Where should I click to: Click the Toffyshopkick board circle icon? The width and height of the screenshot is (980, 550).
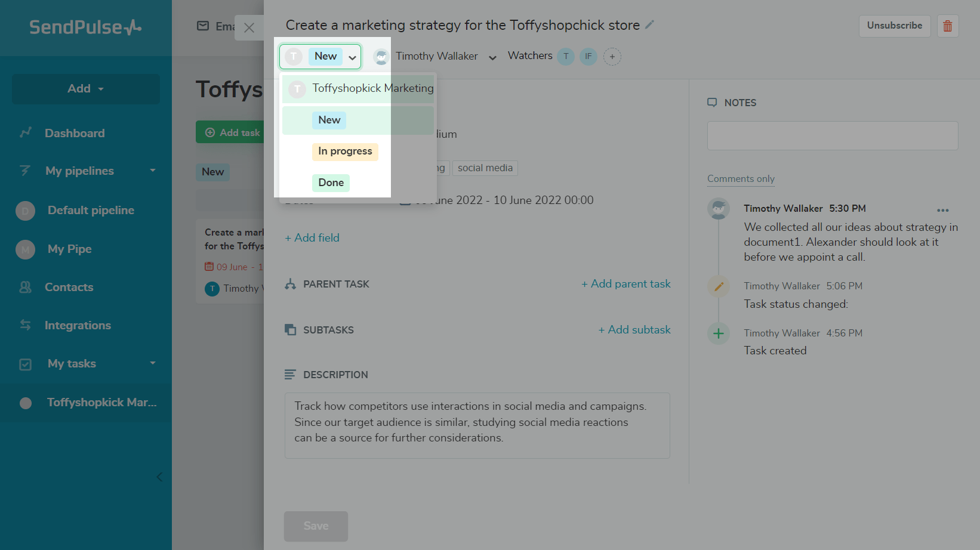click(x=26, y=403)
